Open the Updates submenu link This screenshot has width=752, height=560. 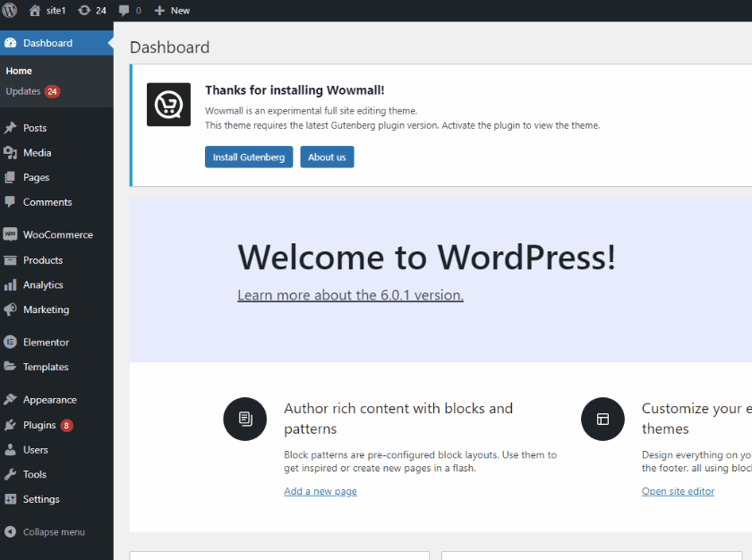(x=23, y=91)
